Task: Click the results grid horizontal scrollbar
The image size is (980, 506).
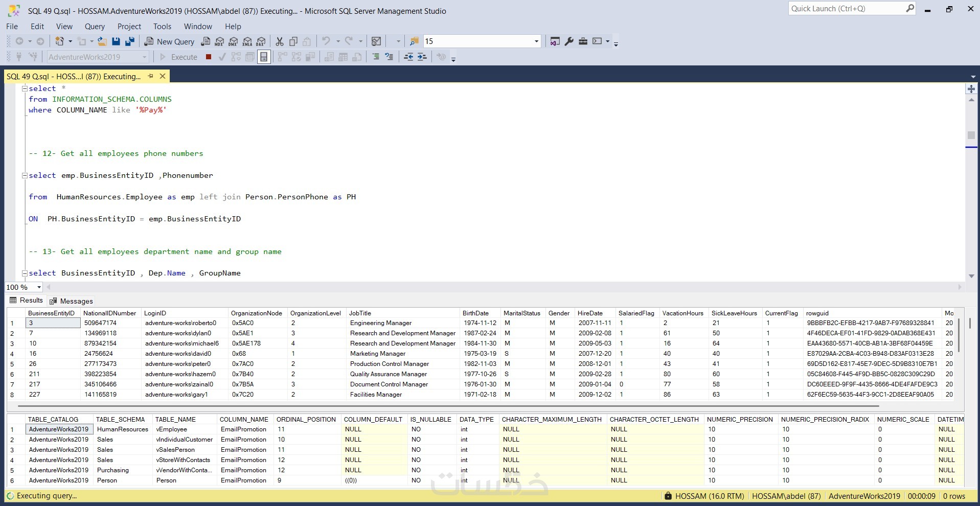Action: pyautogui.click(x=448, y=406)
